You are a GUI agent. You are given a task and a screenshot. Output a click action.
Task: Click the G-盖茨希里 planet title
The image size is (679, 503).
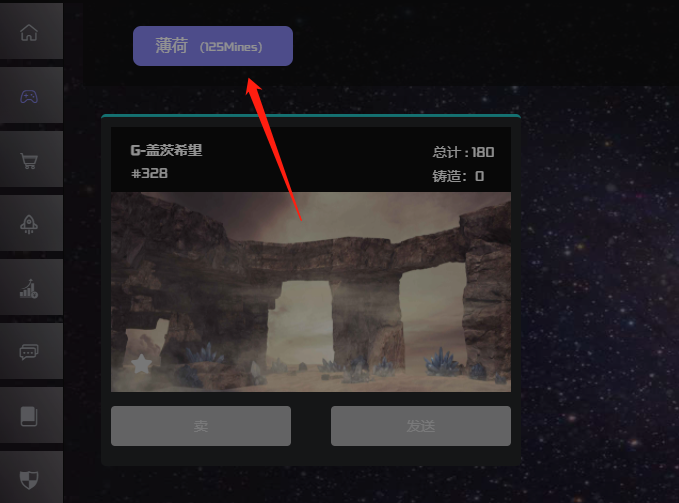point(166,150)
